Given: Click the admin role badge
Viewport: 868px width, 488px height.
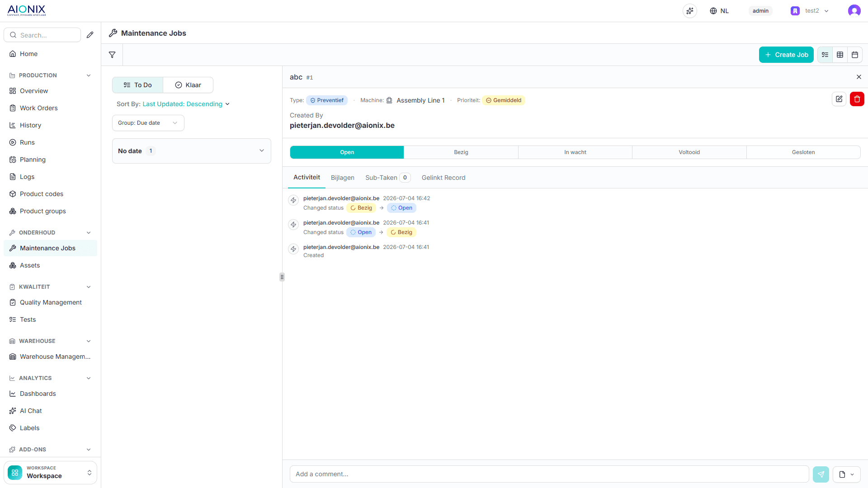Looking at the screenshot, I should coord(760,11).
